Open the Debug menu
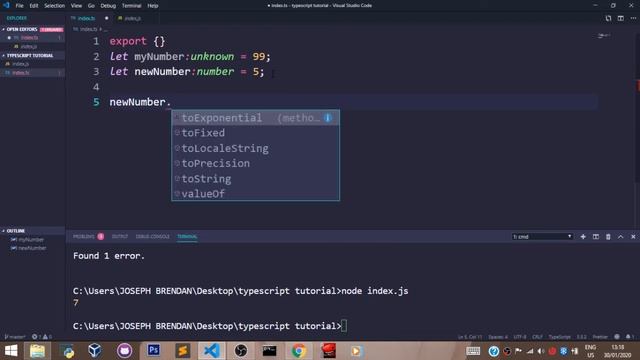 click(108, 6)
